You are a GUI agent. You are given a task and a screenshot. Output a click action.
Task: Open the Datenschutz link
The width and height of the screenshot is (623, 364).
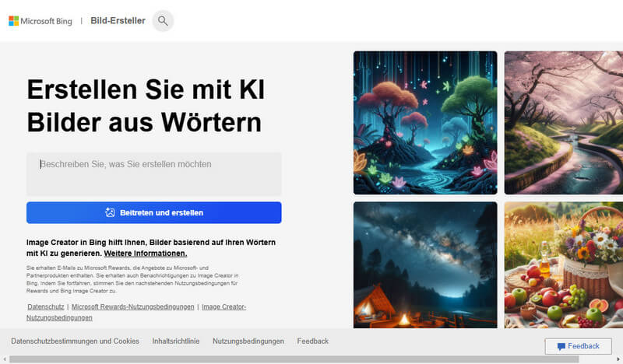pos(44,307)
